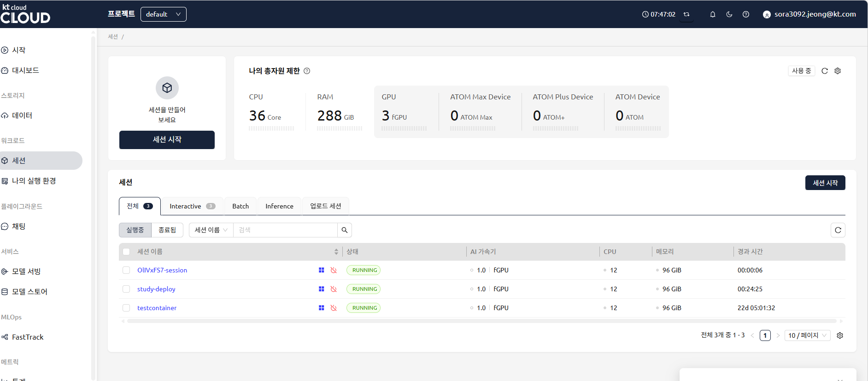Open apps icon for study-deploy
The width and height of the screenshot is (868, 381).
click(322, 289)
